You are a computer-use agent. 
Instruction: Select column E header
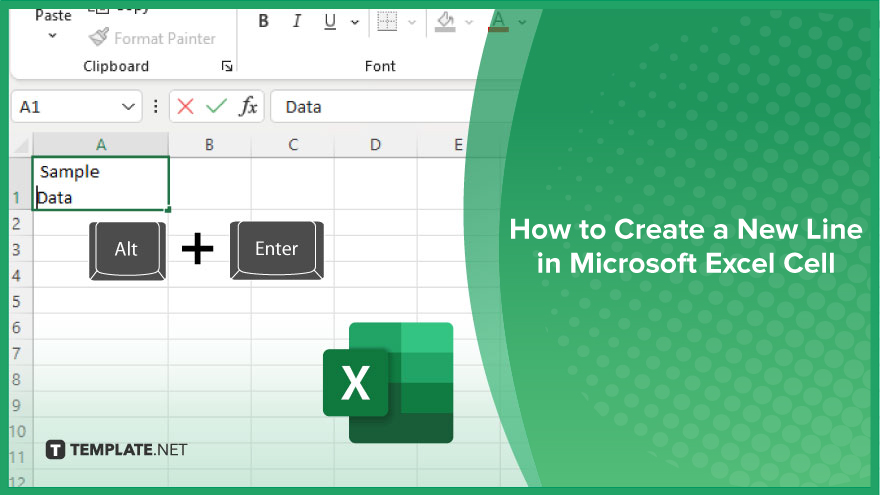tap(458, 145)
